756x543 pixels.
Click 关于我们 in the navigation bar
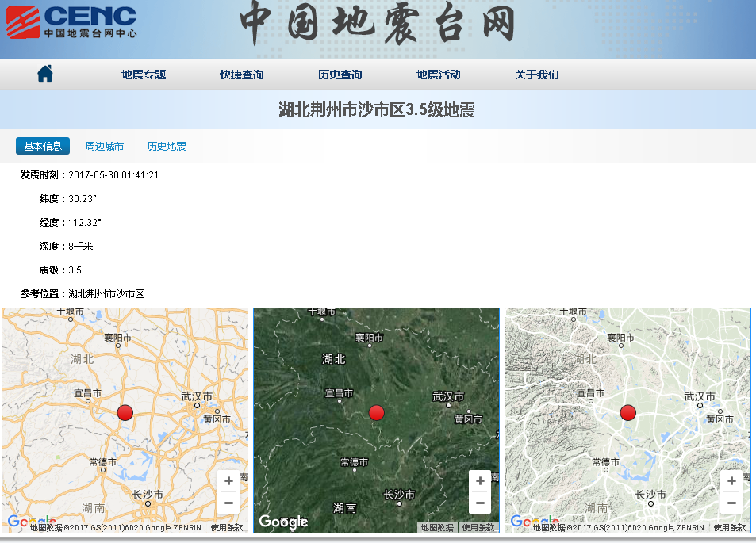coord(535,75)
